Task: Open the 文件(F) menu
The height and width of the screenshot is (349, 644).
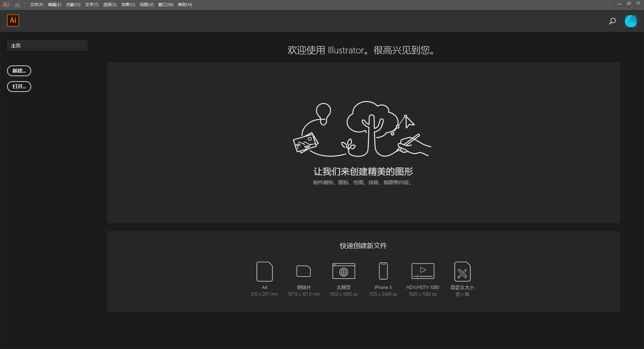Action: 37,5
